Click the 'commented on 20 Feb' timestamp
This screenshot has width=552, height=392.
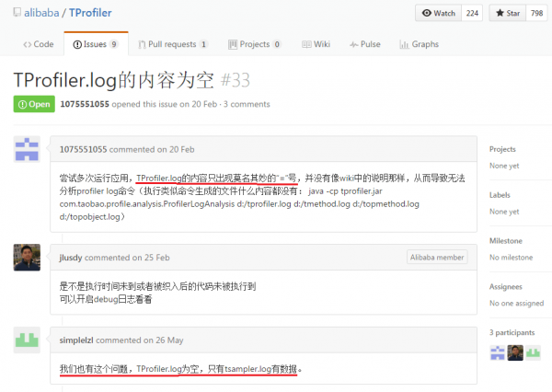click(x=152, y=149)
